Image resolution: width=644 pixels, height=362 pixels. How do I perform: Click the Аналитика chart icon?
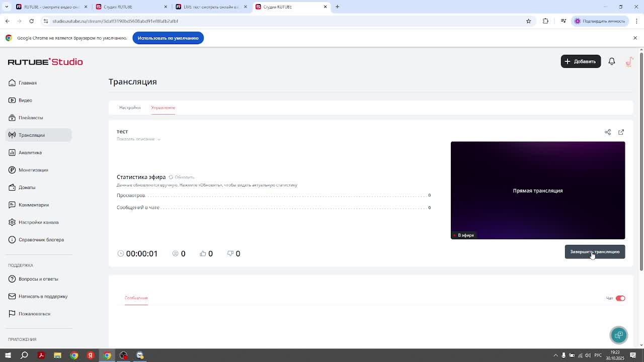tap(12, 152)
